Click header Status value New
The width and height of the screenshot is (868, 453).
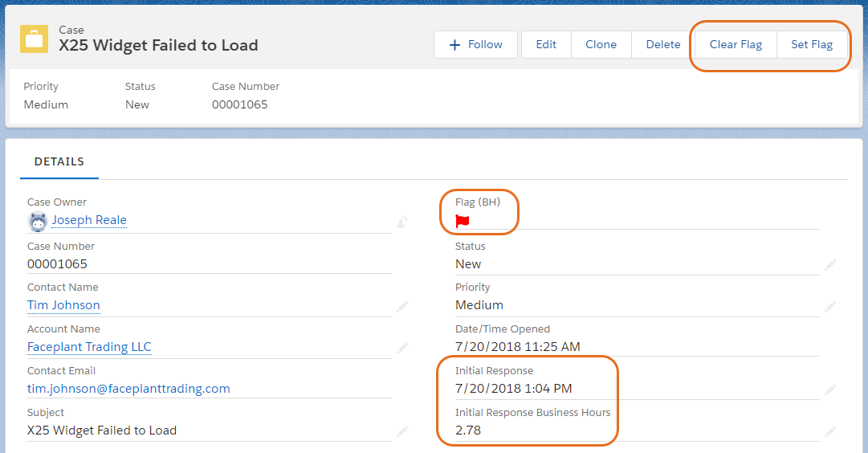[137, 104]
